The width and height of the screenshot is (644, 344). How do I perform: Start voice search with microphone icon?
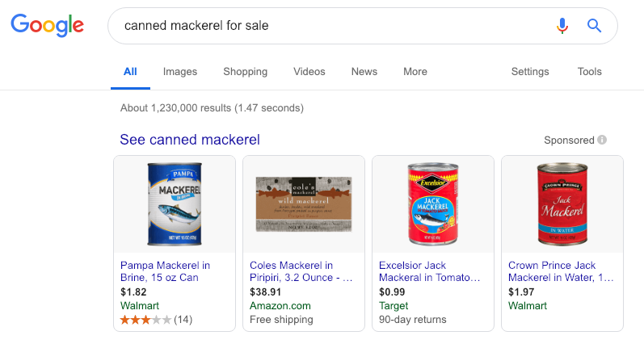[x=562, y=26]
